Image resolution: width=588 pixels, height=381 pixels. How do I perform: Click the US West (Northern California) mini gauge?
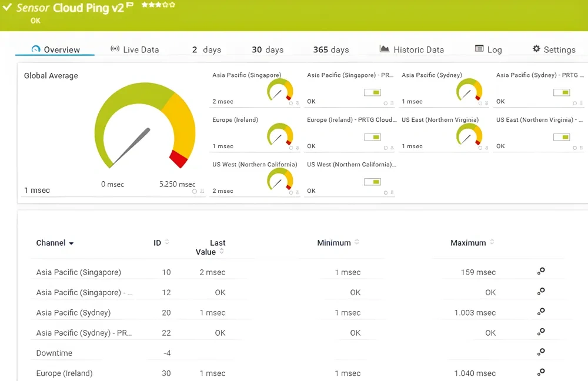click(x=280, y=179)
